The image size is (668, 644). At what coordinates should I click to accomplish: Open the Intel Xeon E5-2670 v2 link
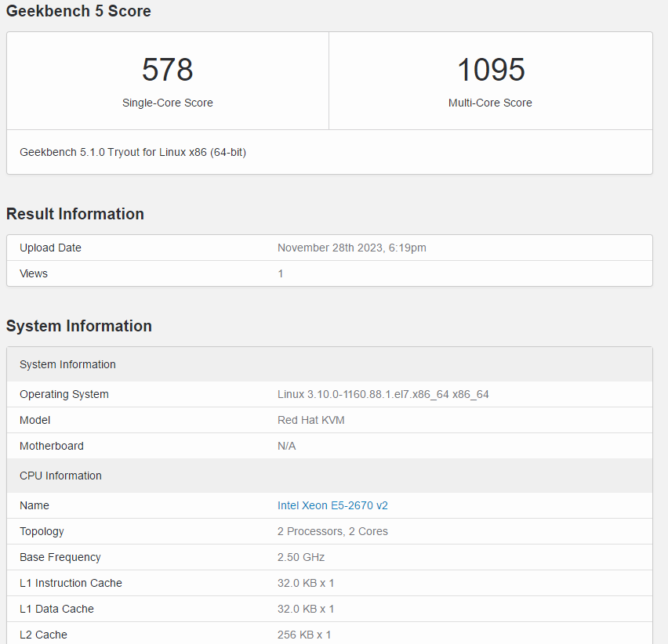coord(332,505)
